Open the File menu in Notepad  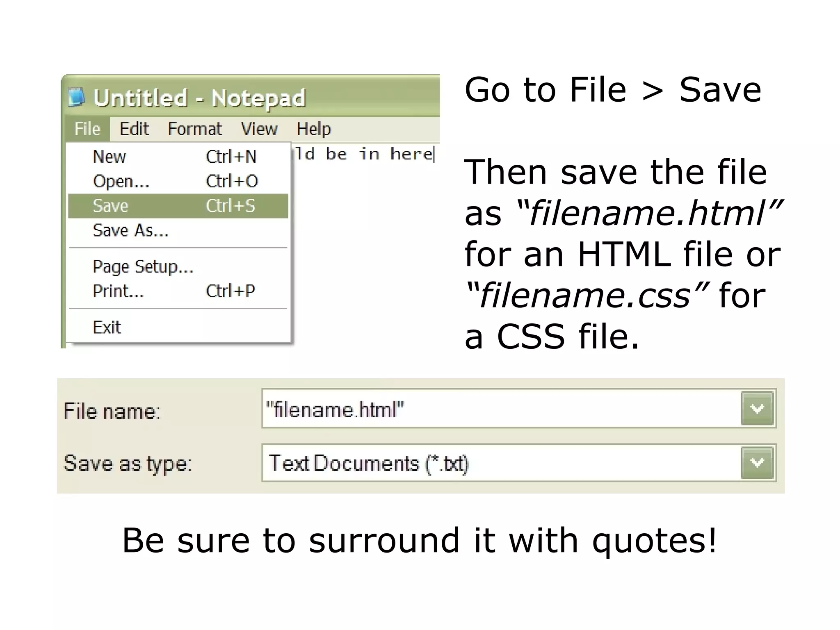(87, 129)
